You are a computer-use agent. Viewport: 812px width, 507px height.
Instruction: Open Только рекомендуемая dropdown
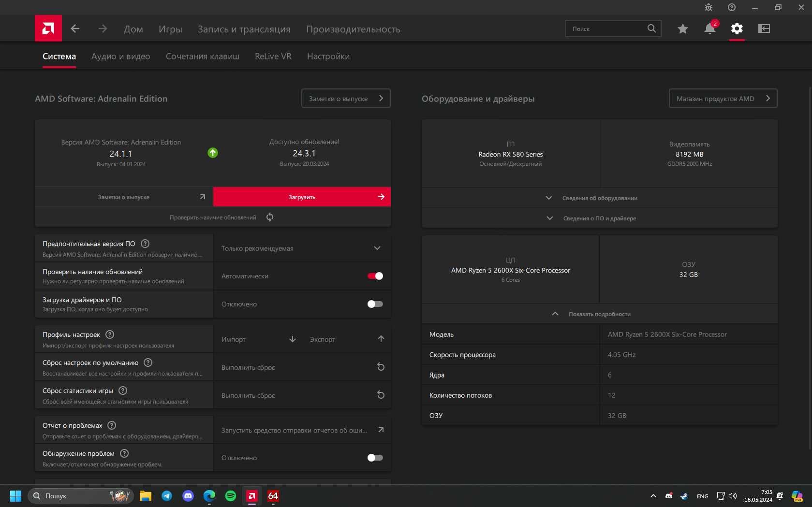click(302, 248)
